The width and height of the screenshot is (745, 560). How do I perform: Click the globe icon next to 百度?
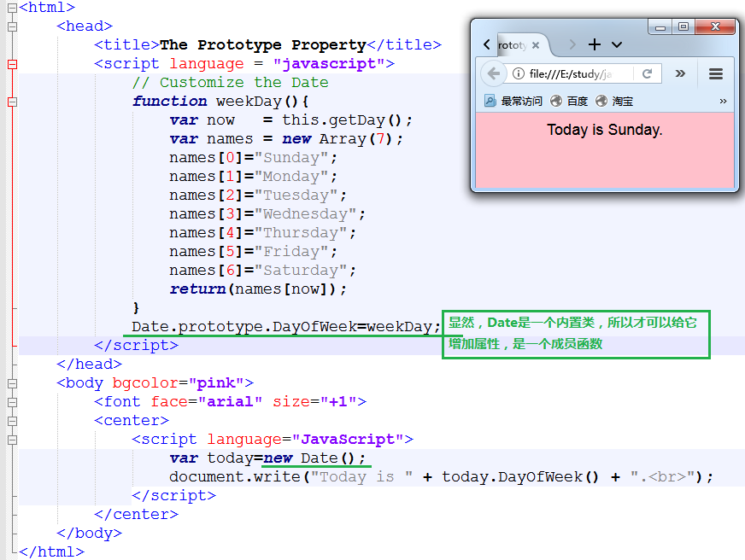pos(555,99)
